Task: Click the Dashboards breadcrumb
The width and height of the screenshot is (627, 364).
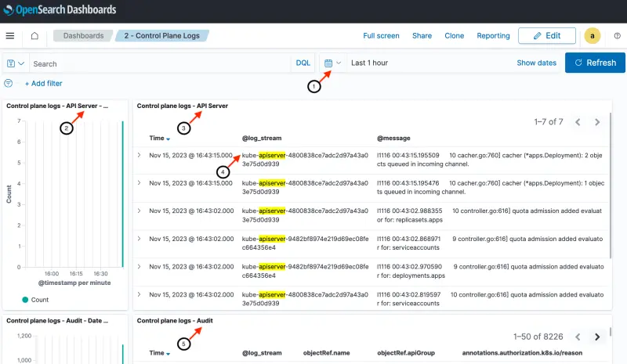Action: [x=84, y=36]
